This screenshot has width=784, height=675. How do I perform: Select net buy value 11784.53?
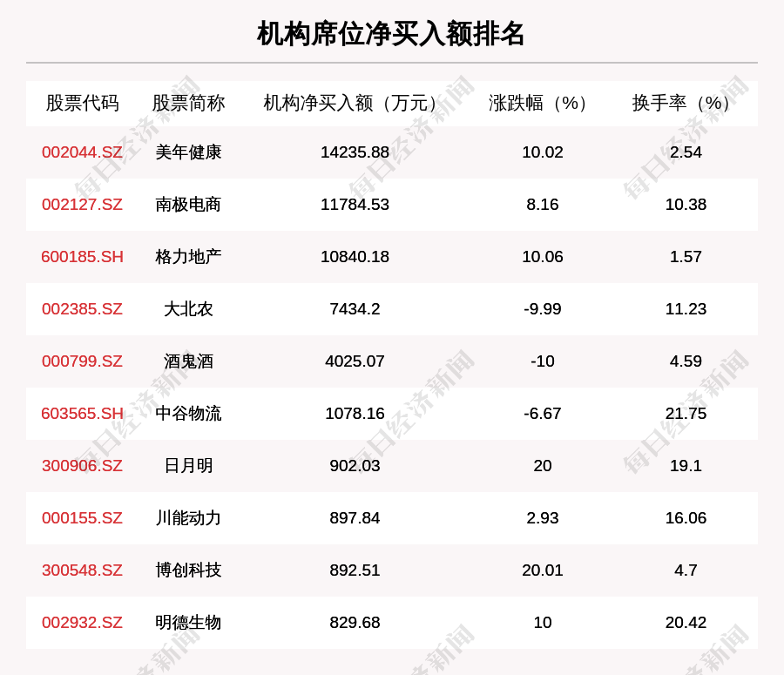(x=355, y=205)
